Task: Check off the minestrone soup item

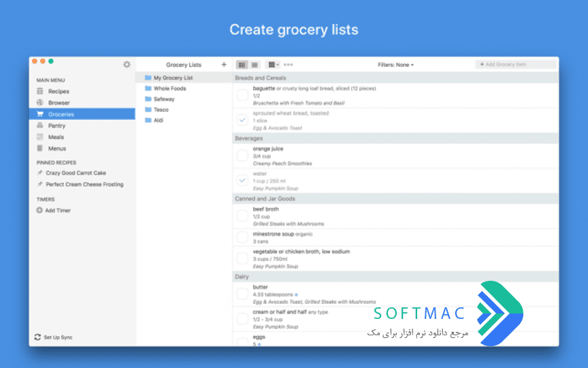Action: coord(242,237)
